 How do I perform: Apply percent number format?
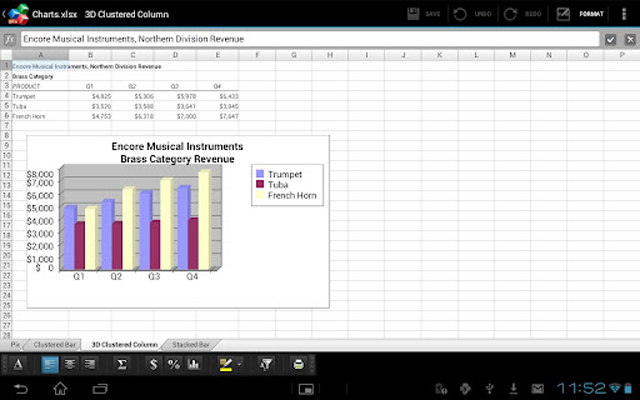coord(173,364)
